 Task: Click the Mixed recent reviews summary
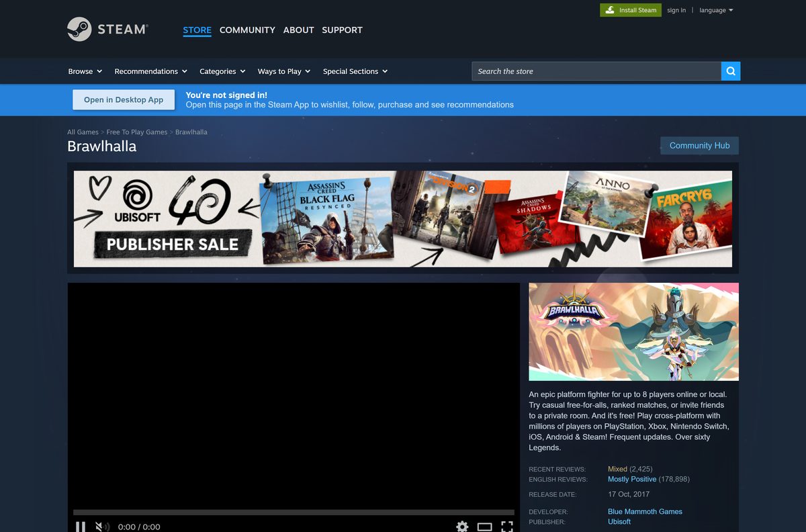pyautogui.click(x=617, y=469)
